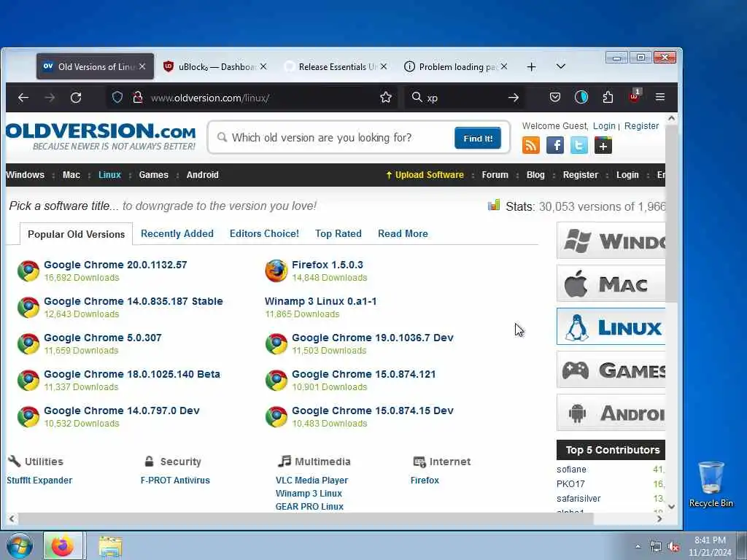This screenshot has width=747, height=560.
Task: Switch to the Problem loading page tab
Action: tap(456, 66)
